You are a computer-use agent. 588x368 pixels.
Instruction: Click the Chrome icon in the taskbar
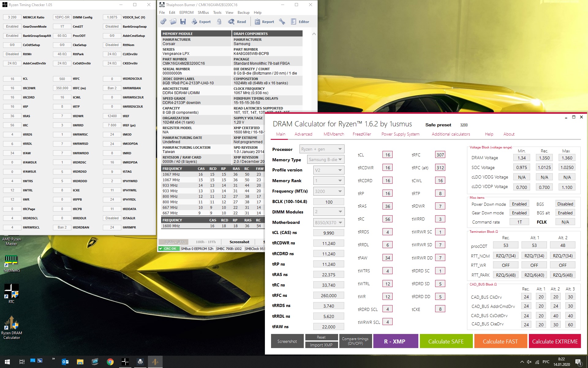pos(110,362)
